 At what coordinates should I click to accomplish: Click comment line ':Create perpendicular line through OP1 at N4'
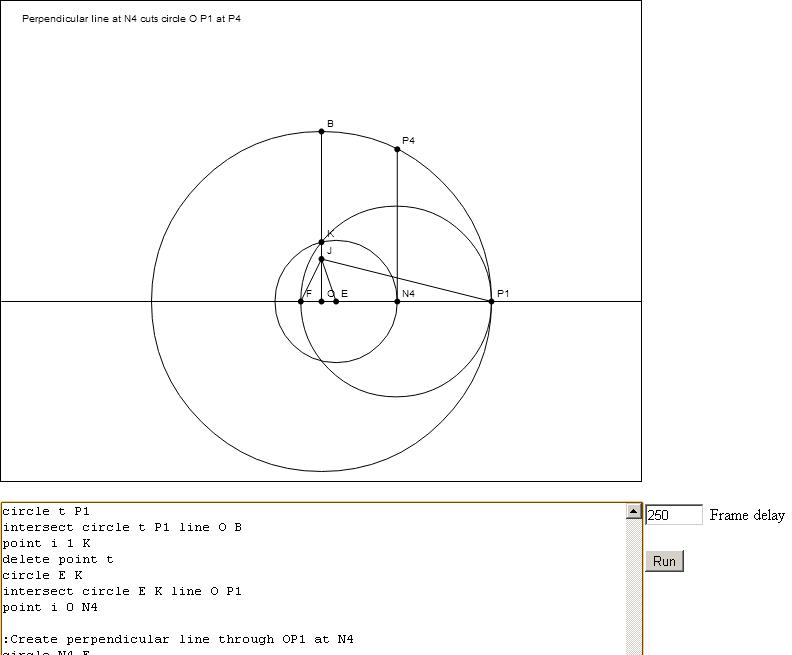(x=178, y=639)
